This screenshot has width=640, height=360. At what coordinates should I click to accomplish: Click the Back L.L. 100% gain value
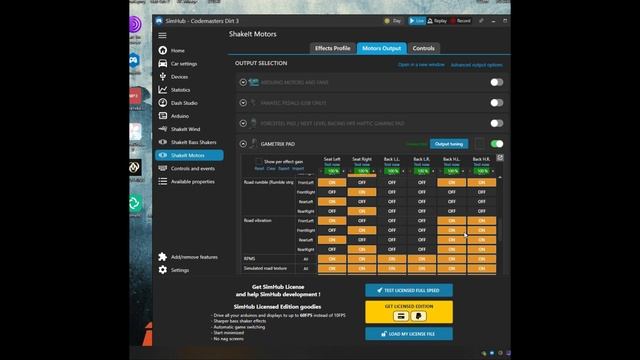tap(393, 171)
